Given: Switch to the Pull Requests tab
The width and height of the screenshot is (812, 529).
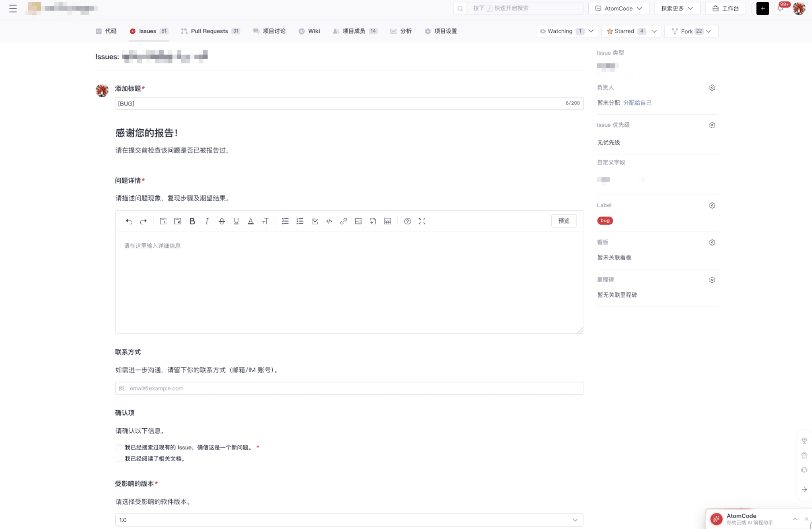Looking at the screenshot, I should point(211,31).
